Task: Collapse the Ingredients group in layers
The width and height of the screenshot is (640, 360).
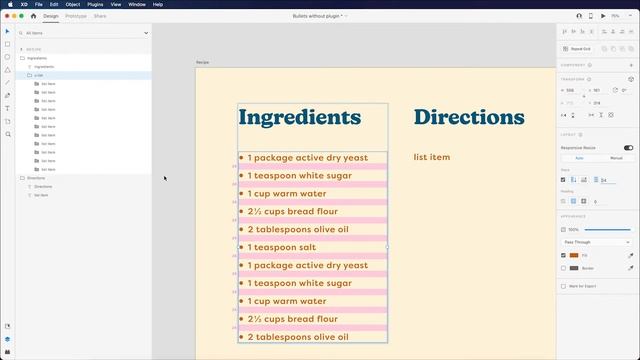Action: 22,58
